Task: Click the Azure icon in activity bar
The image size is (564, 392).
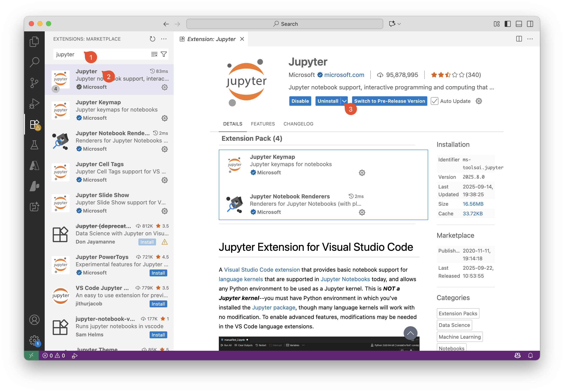Action: click(34, 165)
